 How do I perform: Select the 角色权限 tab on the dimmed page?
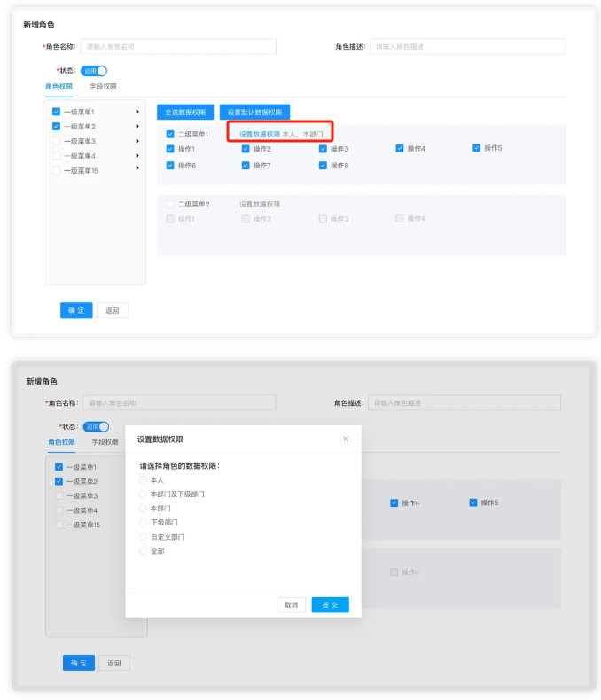click(62, 442)
